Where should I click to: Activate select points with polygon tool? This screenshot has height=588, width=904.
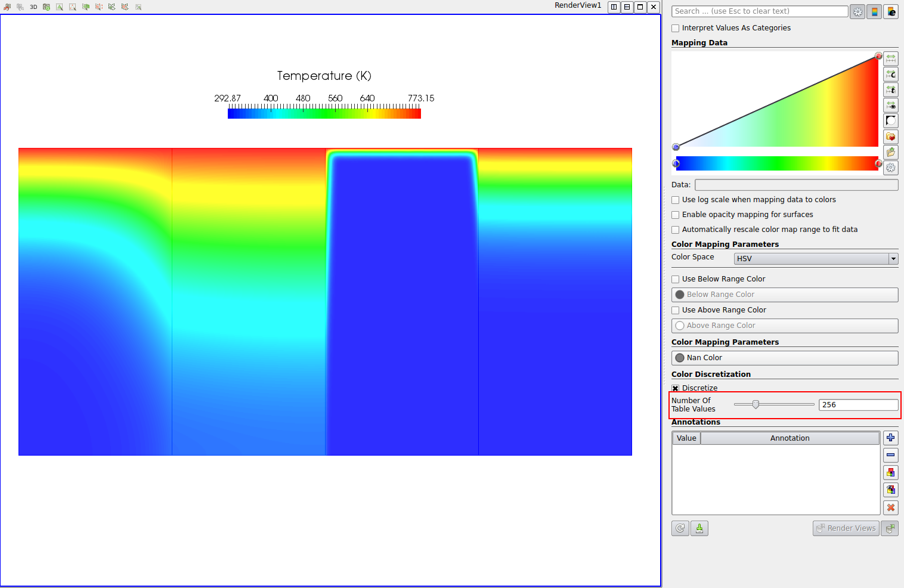tap(125, 7)
